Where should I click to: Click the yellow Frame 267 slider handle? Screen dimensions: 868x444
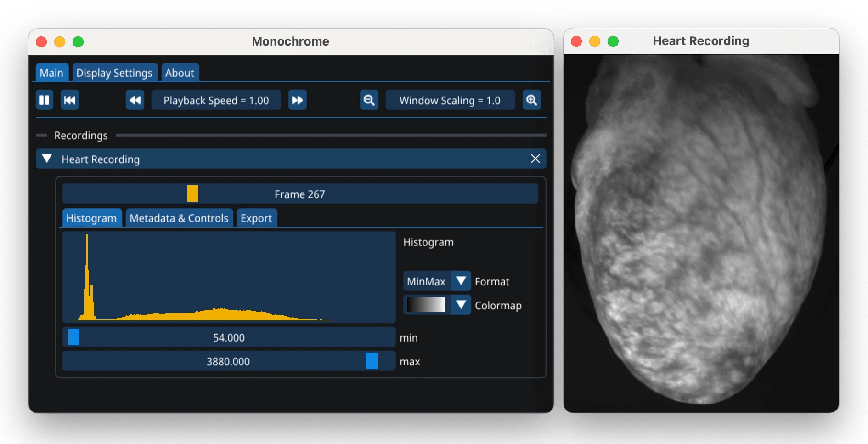pyautogui.click(x=193, y=194)
